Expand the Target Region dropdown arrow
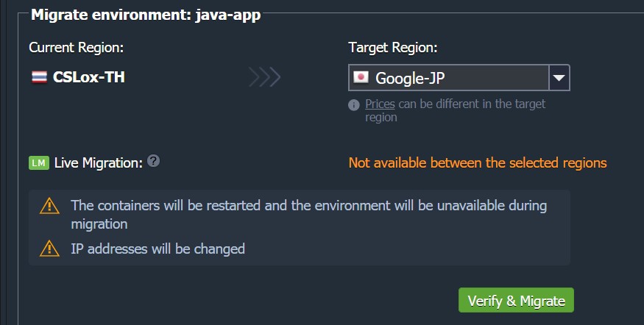Image resolution: width=644 pixels, height=325 pixels. point(559,77)
